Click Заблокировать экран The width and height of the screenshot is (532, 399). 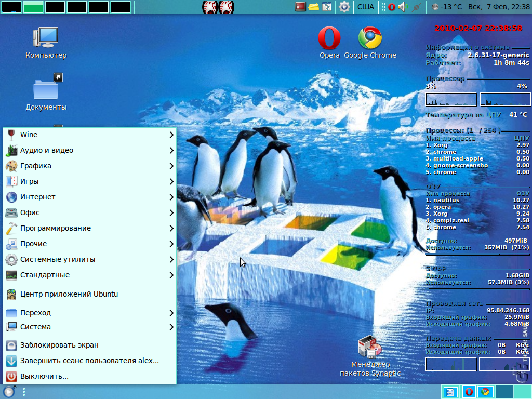click(59, 345)
